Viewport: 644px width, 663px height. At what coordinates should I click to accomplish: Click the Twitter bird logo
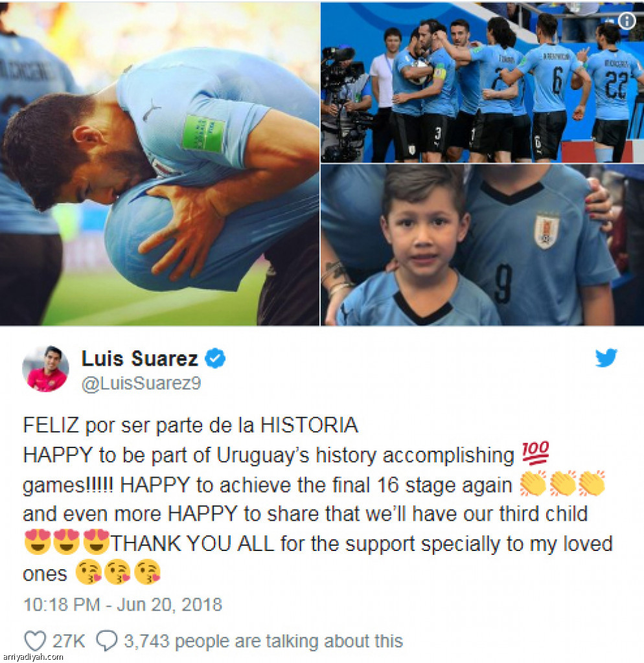click(606, 358)
